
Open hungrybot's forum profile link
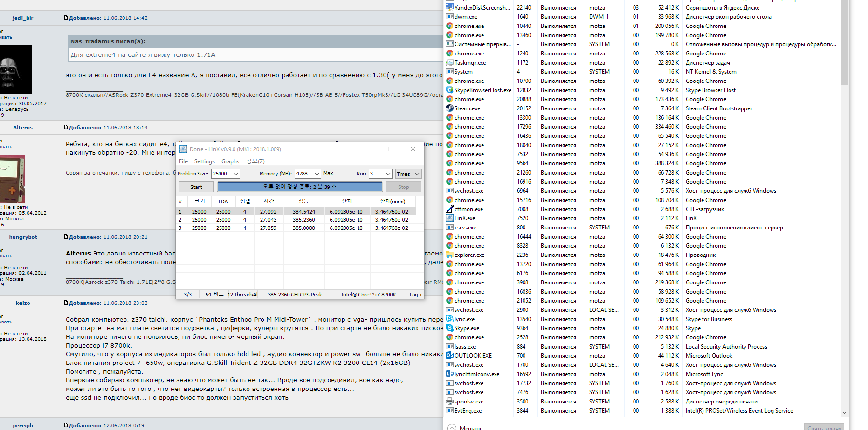[x=23, y=237]
